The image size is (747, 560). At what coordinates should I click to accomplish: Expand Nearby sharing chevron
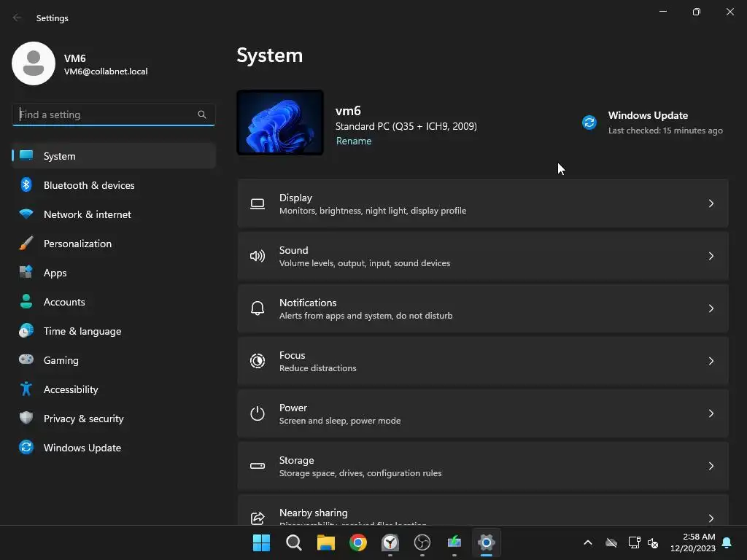pos(711,518)
